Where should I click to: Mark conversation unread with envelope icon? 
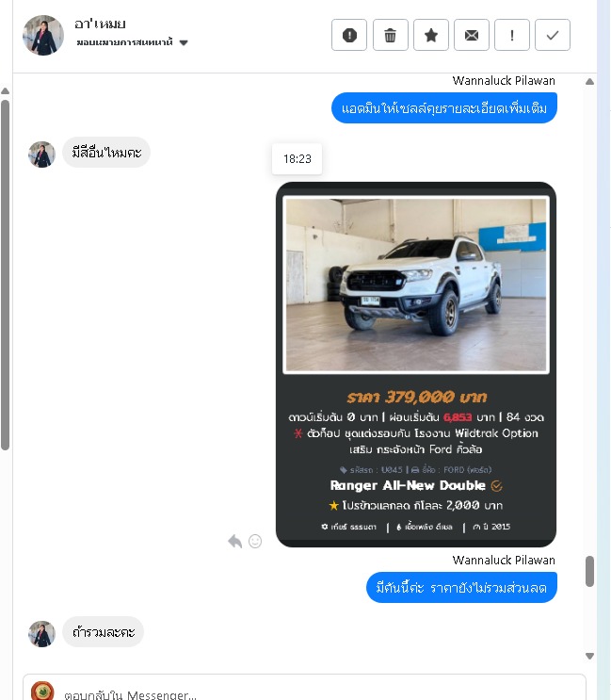coord(472,35)
